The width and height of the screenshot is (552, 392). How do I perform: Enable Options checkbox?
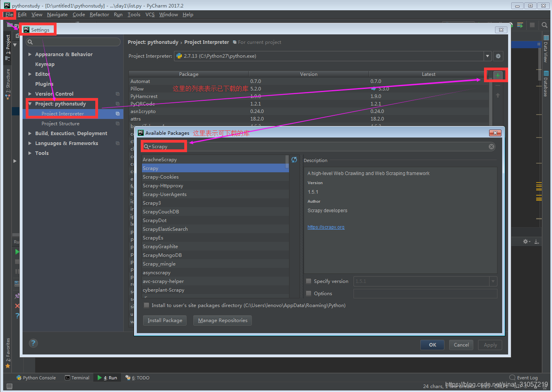[309, 293]
